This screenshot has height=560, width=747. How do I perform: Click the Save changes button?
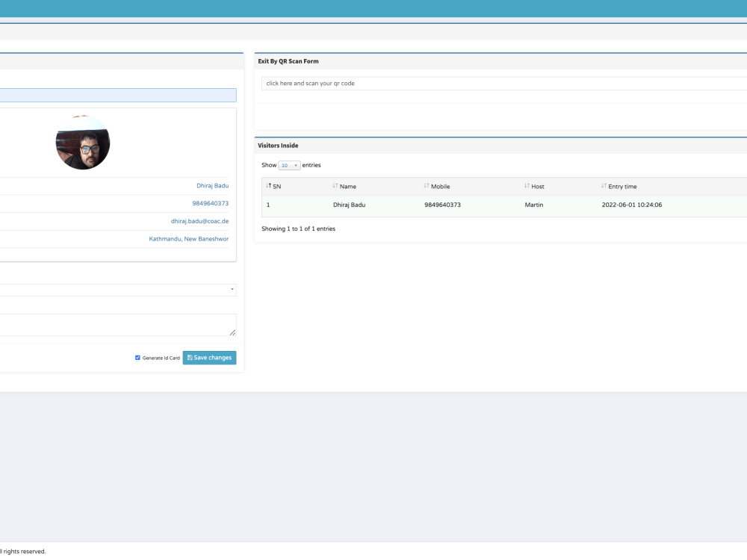[210, 358]
